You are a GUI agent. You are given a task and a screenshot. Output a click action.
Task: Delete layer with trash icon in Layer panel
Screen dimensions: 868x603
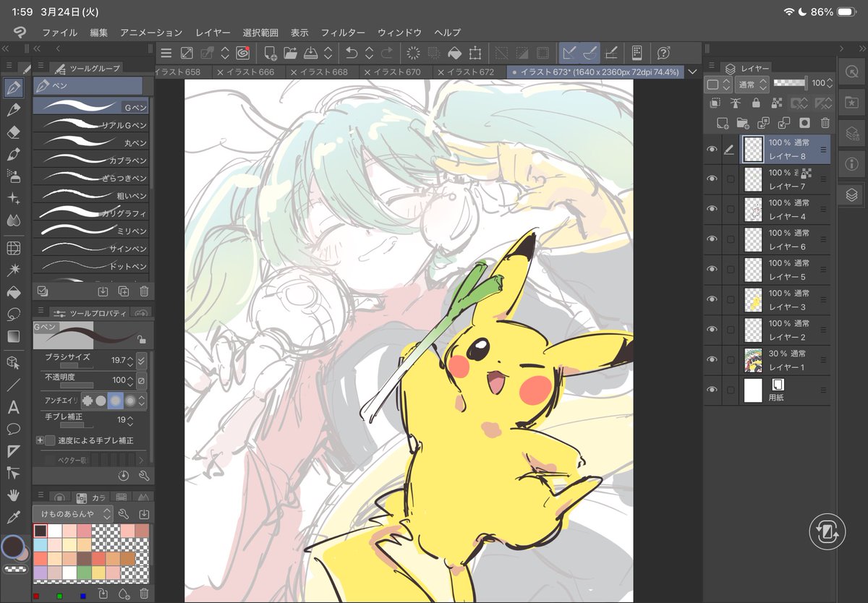pos(825,124)
